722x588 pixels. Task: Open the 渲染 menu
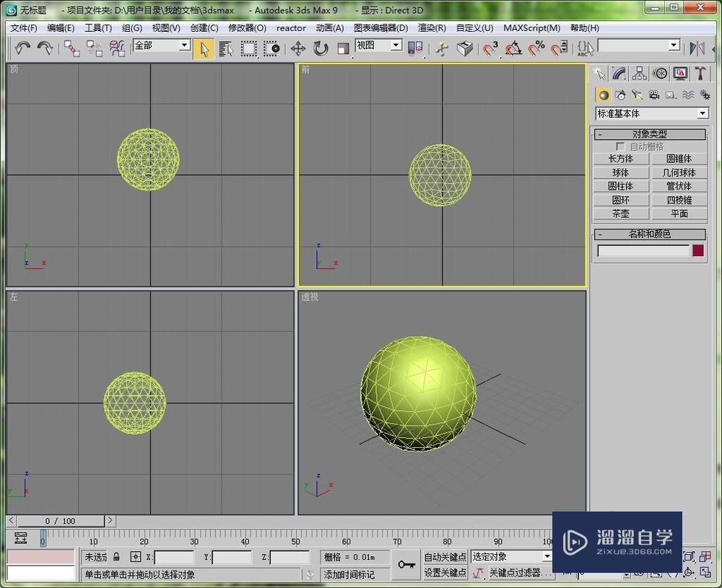click(x=432, y=28)
